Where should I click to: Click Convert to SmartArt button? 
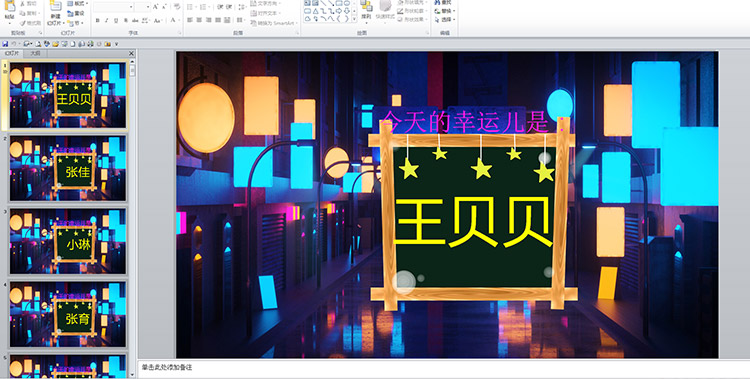[x=274, y=22]
